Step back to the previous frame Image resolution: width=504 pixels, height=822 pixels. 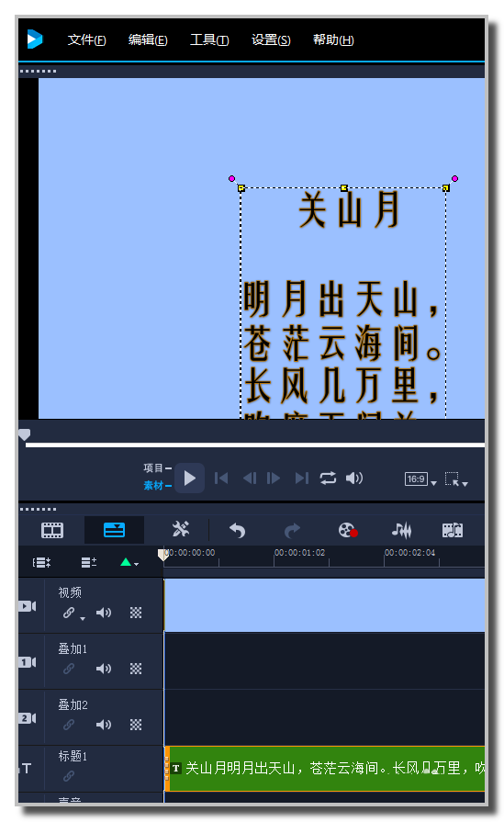tap(250, 479)
